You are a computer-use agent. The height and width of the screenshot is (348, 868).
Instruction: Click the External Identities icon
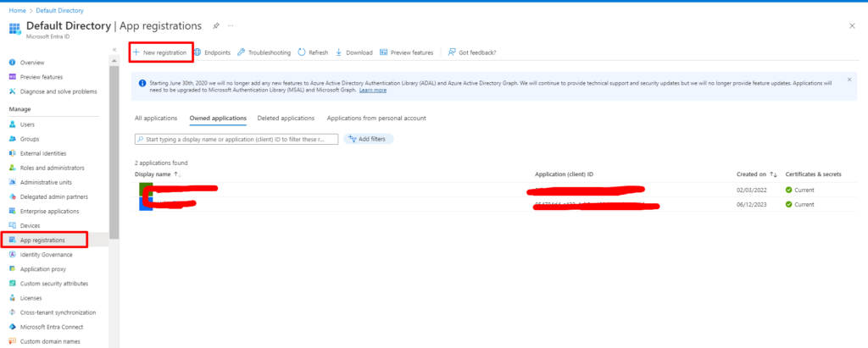12,153
